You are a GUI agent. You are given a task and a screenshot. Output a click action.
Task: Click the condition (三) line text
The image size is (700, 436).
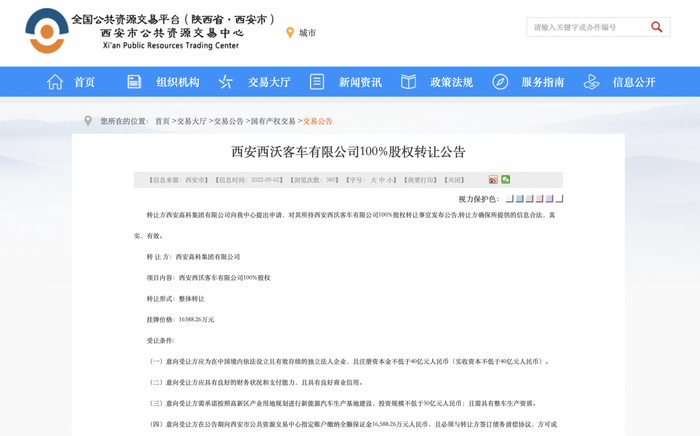(x=342, y=403)
